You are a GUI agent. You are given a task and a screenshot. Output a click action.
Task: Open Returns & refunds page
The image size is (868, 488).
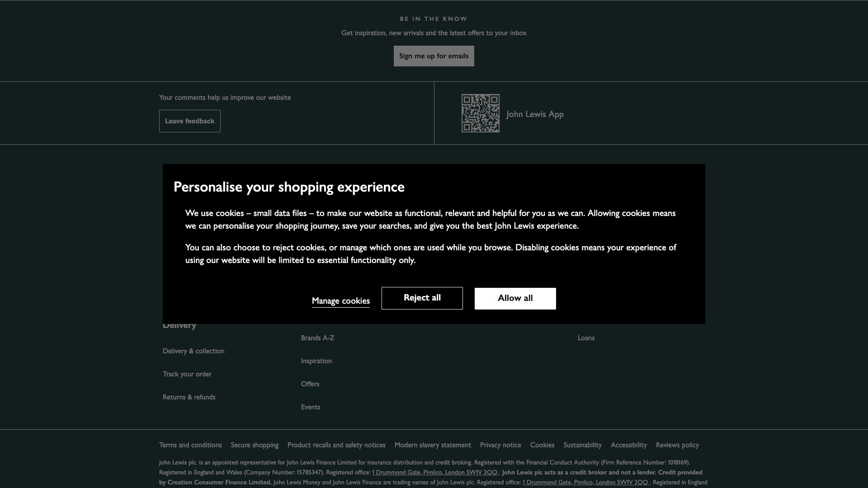click(189, 397)
